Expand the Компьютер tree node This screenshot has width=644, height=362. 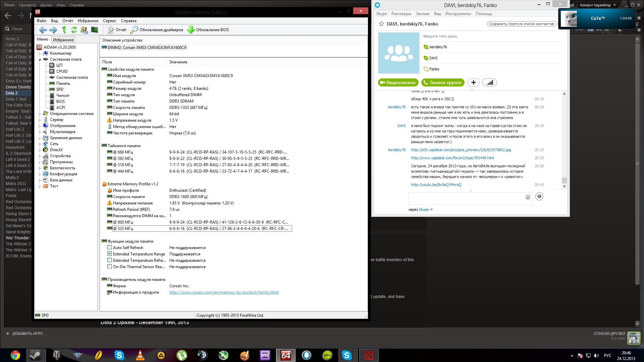click(x=40, y=54)
